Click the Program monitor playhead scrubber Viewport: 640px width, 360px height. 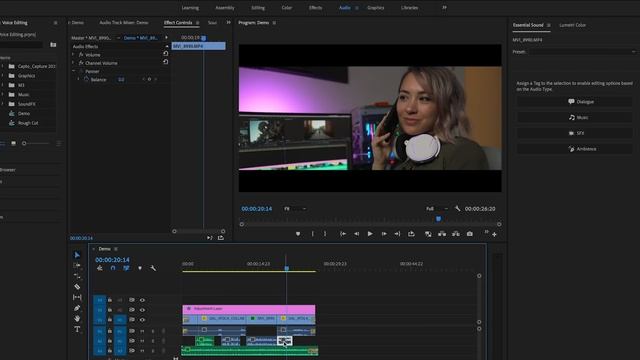pyautogui.click(x=438, y=219)
